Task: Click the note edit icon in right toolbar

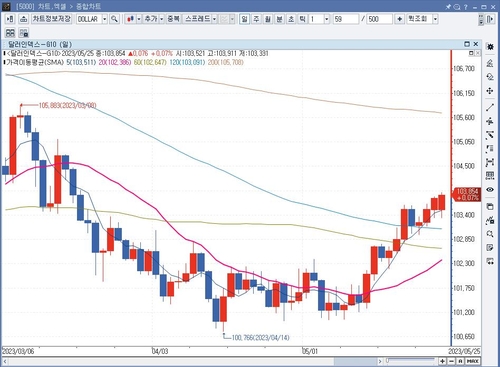Action: [490, 248]
